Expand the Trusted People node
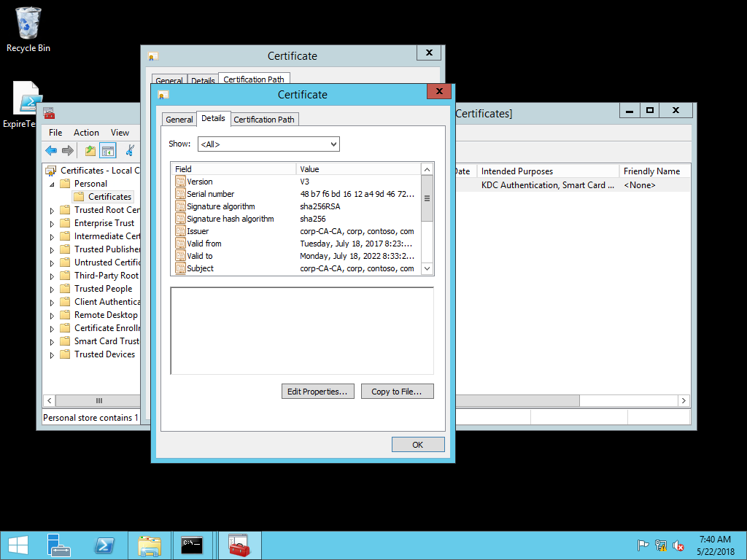747x560 pixels. [x=52, y=289]
